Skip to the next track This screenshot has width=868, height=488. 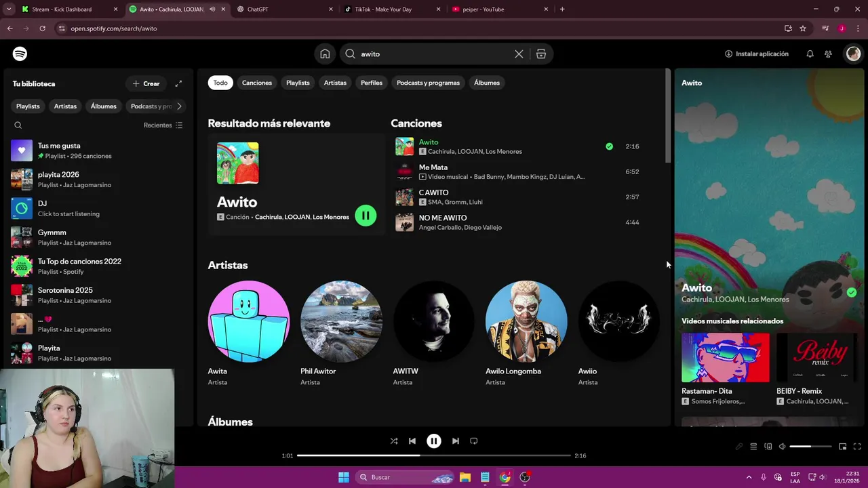[x=456, y=441]
